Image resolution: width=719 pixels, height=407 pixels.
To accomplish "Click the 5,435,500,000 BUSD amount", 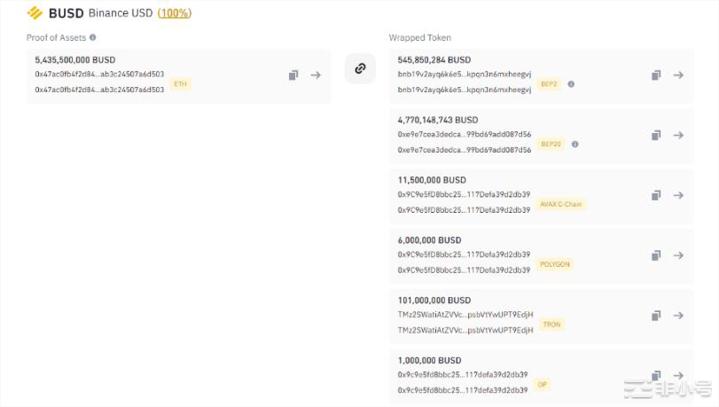I will click(75, 60).
